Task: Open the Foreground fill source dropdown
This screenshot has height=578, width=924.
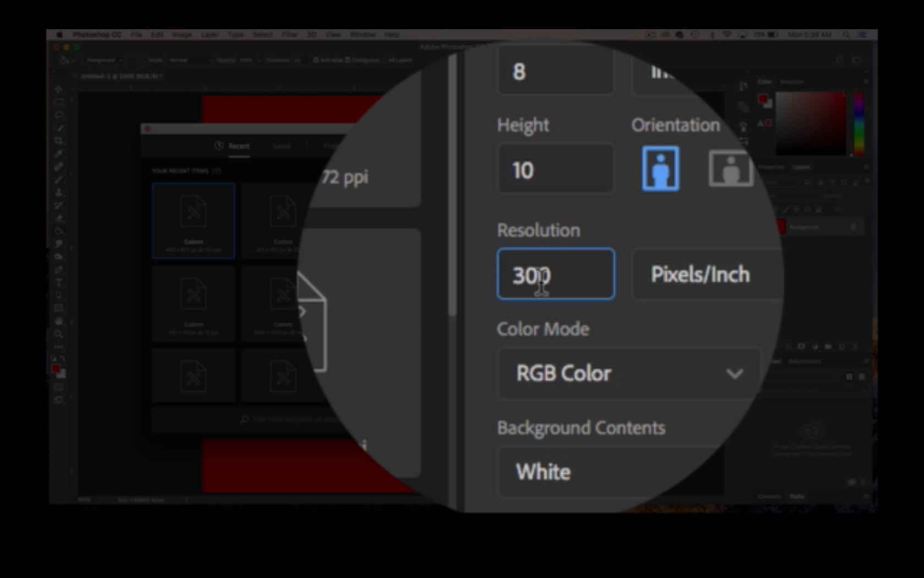Action: coord(104,60)
